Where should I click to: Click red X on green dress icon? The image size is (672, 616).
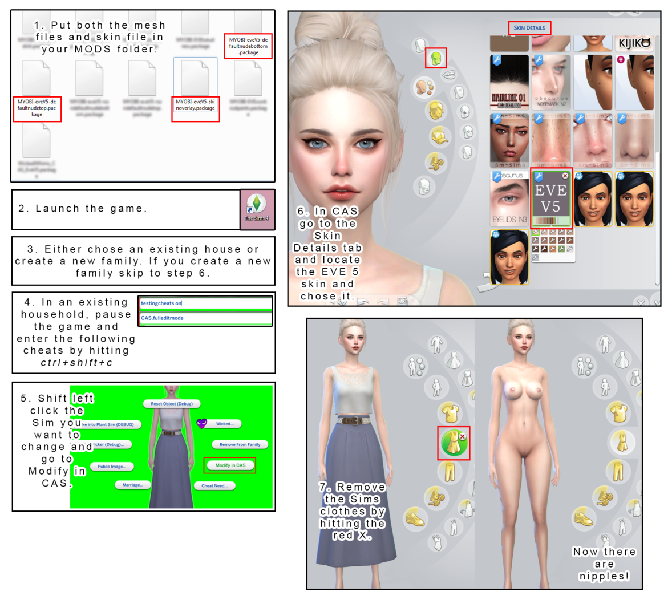tap(463, 436)
